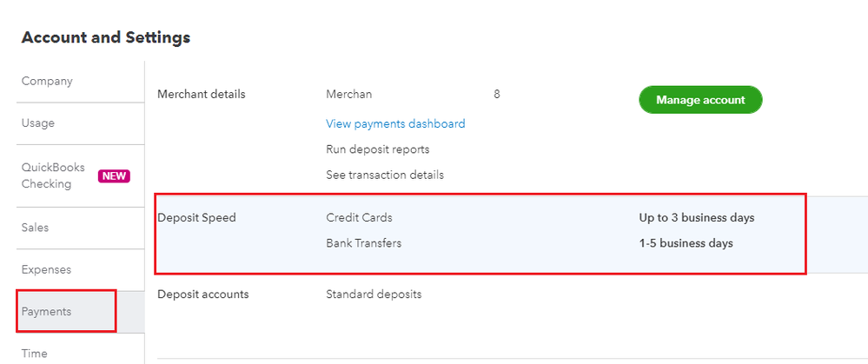868x364 pixels.
Task: Select the Standard deposits entry
Action: (x=374, y=295)
